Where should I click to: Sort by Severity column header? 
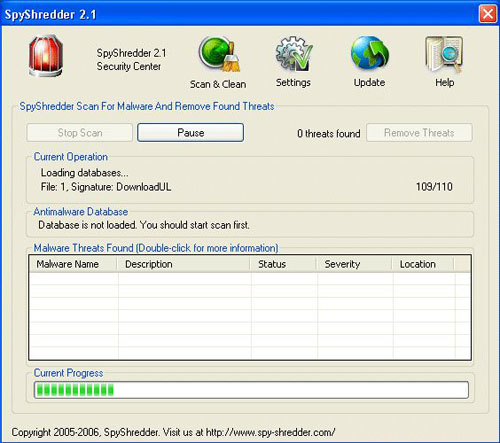pyautogui.click(x=354, y=264)
